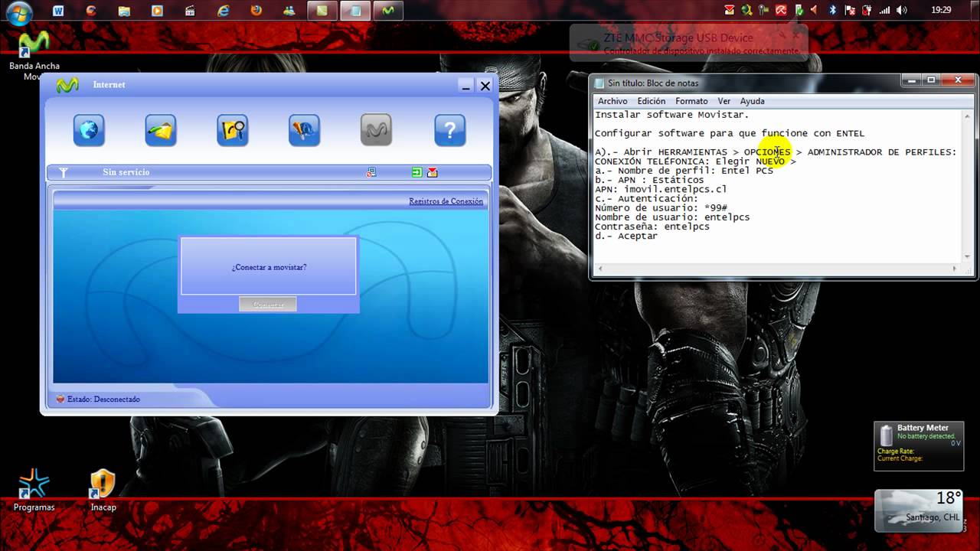Image resolution: width=980 pixels, height=551 pixels.
Task: Open the Inacap desktop shortcut
Action: (x=103, y=491)
